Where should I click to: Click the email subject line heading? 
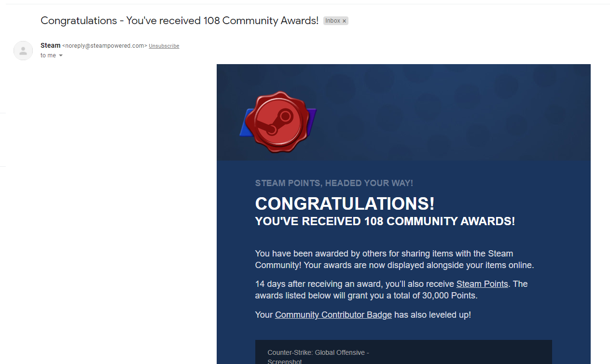tap(180, 20)
